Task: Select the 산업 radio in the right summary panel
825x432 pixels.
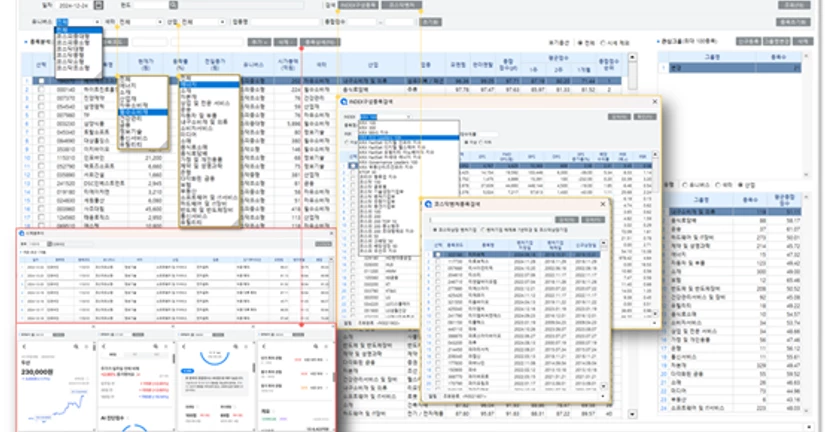Action: [x=741, y=185]
